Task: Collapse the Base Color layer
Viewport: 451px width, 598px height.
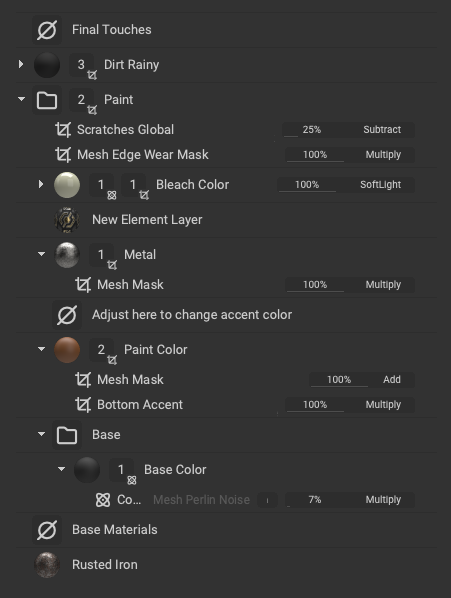Action: point(61,469)
